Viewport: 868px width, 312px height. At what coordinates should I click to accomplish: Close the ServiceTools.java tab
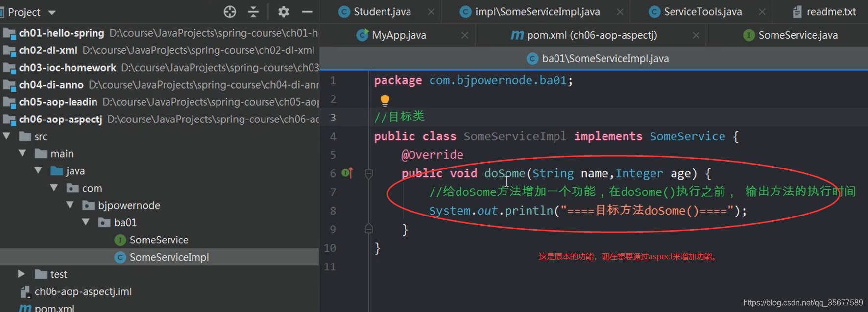pyautogui.click(x=762, y=12)
